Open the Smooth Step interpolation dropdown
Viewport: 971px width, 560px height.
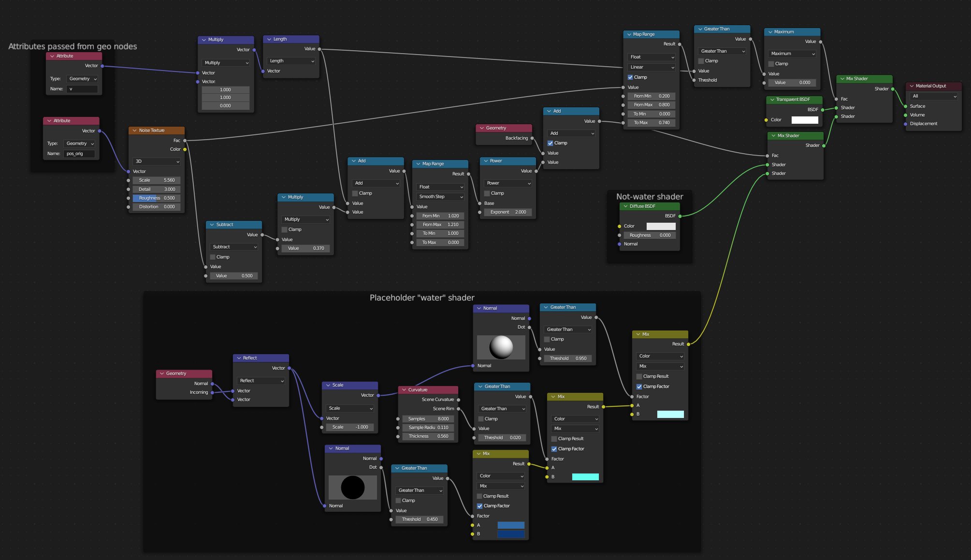440,197
